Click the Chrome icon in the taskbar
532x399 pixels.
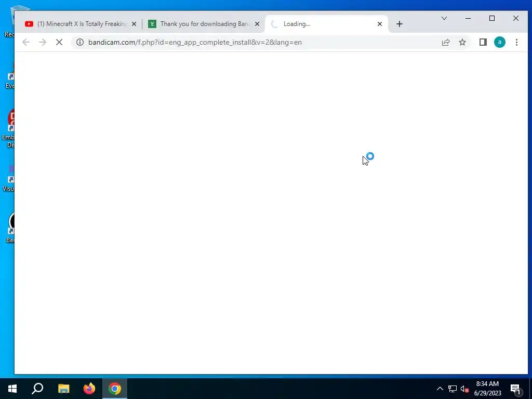coord(115,389)
